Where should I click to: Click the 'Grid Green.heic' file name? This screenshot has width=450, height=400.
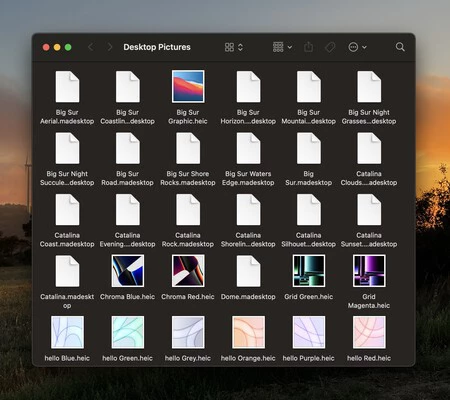pos(309,297)
